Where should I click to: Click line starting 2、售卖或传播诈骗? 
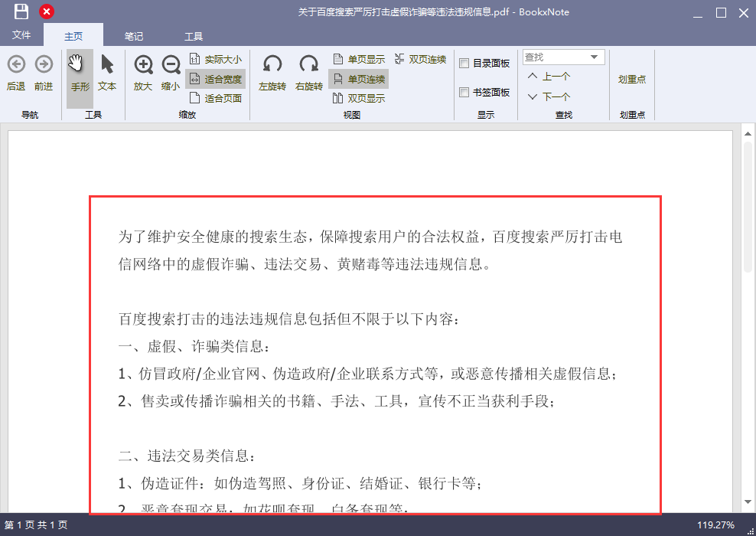tap(337, 401)
